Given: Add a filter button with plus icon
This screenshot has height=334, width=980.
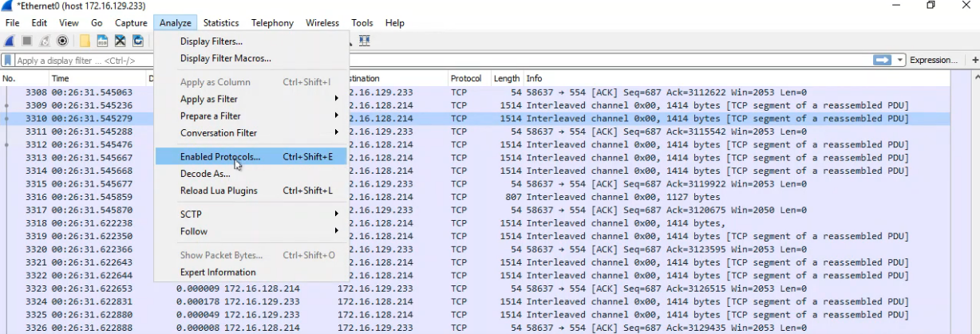Looking at the screenshot, I should click(x=974, y=60).
